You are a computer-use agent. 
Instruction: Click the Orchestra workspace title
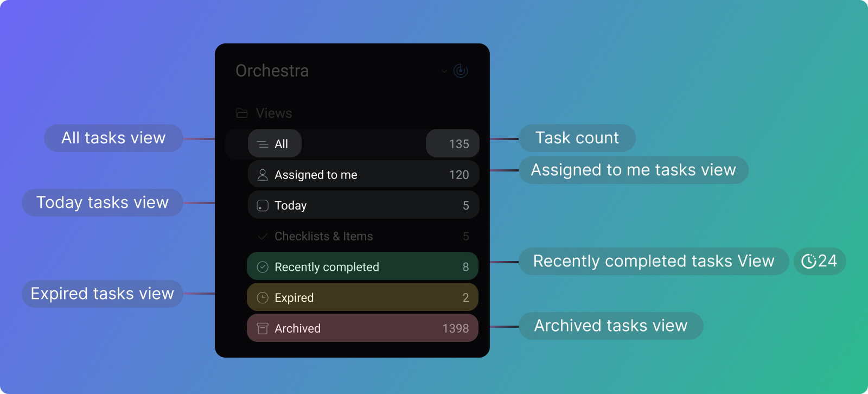(x=272, y=71)
